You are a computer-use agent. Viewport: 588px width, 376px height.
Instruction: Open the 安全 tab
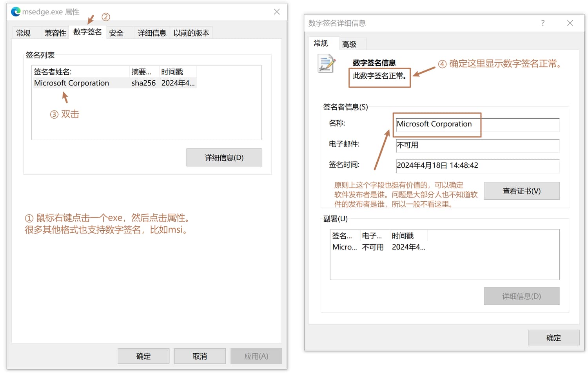(116, 33)
